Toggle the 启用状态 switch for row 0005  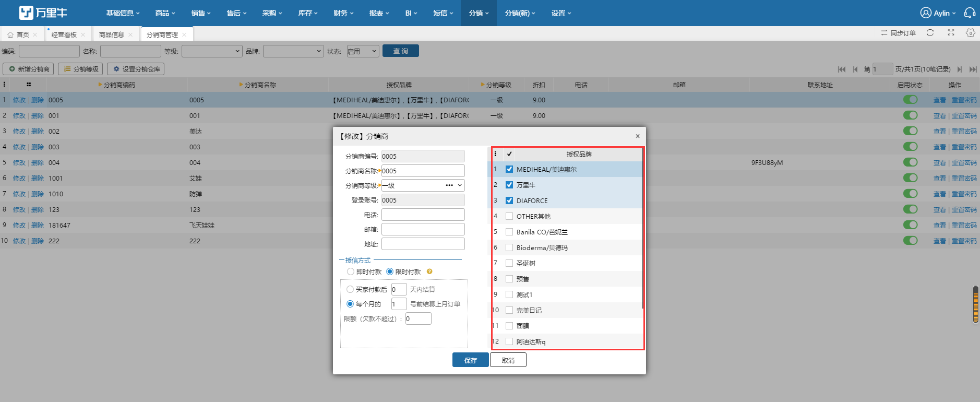pyautogui.click(x=910, y=100)
